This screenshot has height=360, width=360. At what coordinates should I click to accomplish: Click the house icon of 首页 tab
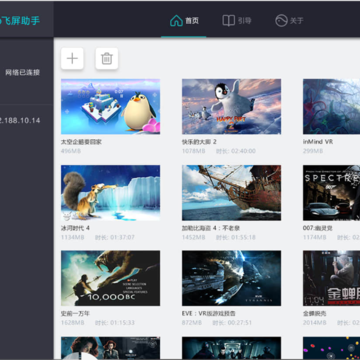(176, 21)
